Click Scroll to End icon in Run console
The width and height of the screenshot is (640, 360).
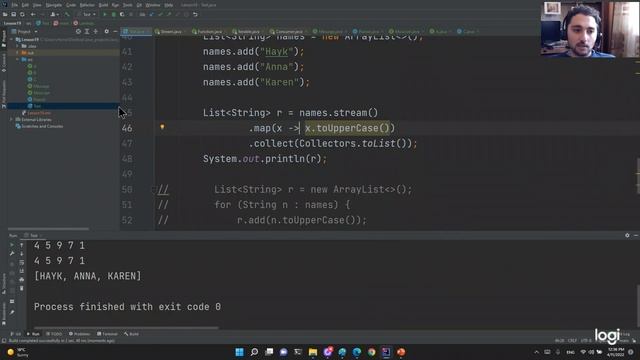click(22, 271)
